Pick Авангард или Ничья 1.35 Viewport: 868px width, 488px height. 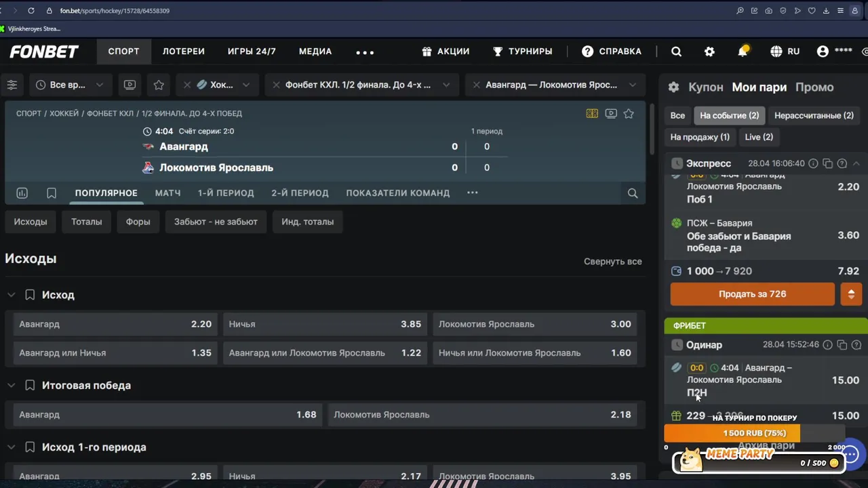click(x=115, y=353)
